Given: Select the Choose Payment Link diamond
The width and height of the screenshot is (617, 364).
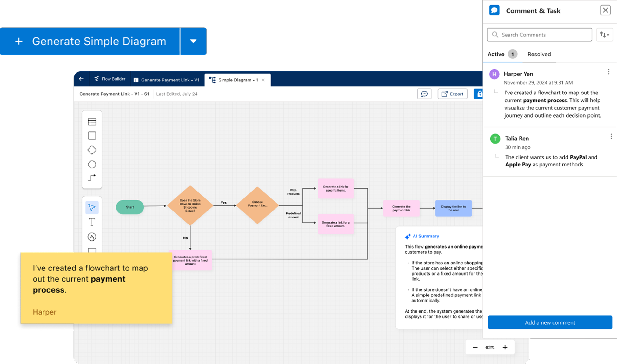Looking at the screenshot, I should (x=257, y=205).
